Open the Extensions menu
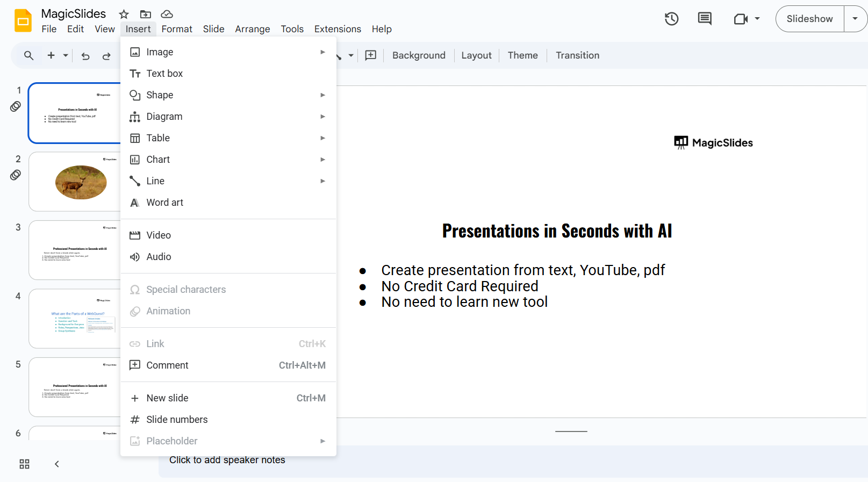The width and height of the screenshot is (868, 482). (338, 29)
